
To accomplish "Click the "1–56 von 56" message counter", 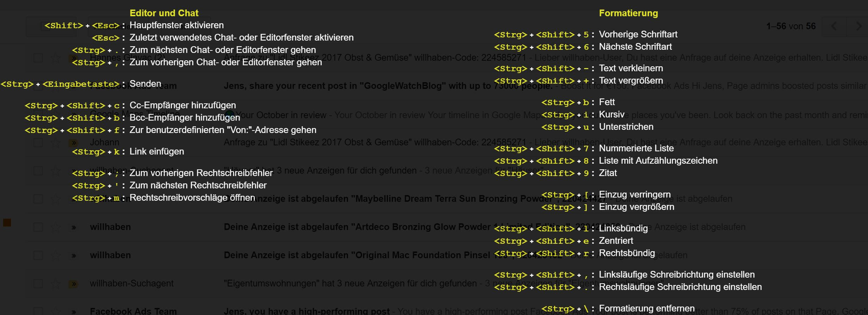I will pos(791,26).
